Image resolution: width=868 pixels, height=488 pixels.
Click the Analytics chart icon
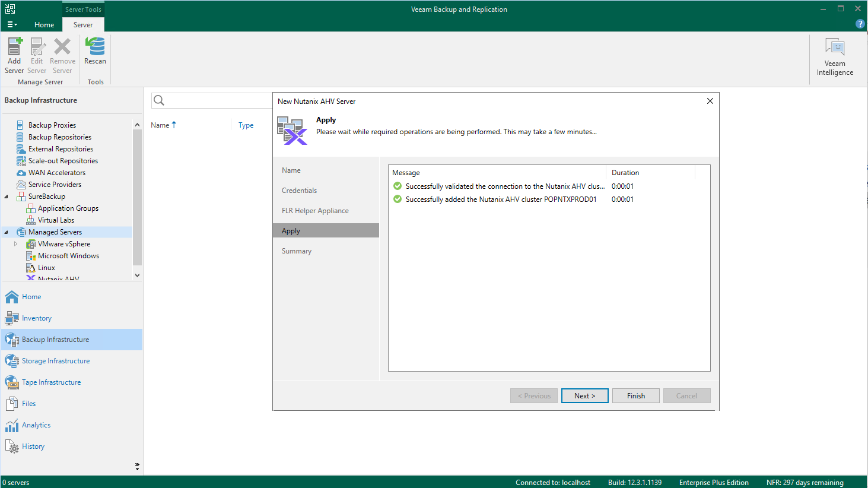(12, 425)
